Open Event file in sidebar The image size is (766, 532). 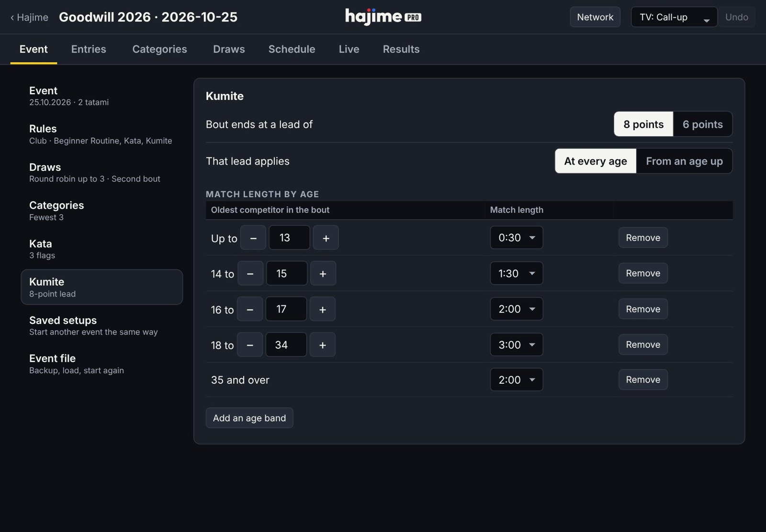pyautogui.click(x=101, y=364)
